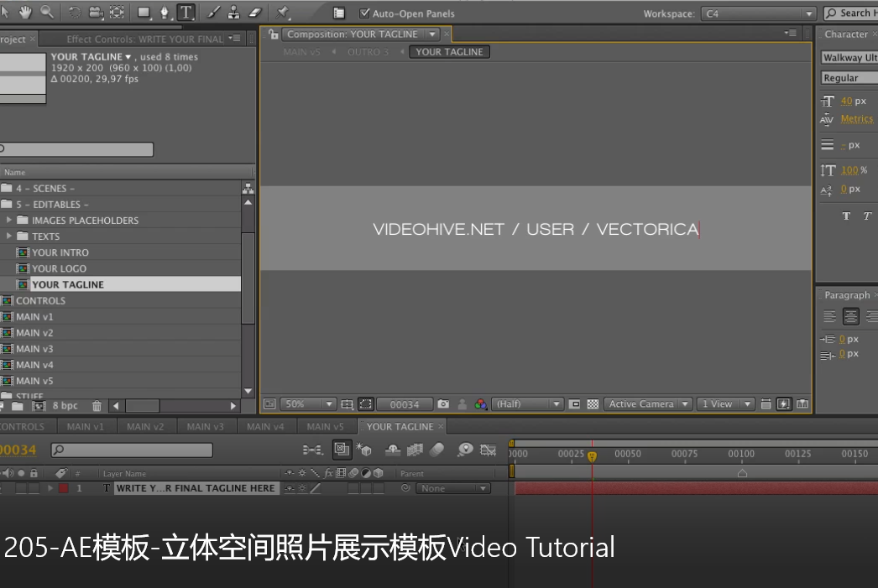Expand the TEXTS folder
The height and width of the screenshot is (588, 878).
pos(9,236)
